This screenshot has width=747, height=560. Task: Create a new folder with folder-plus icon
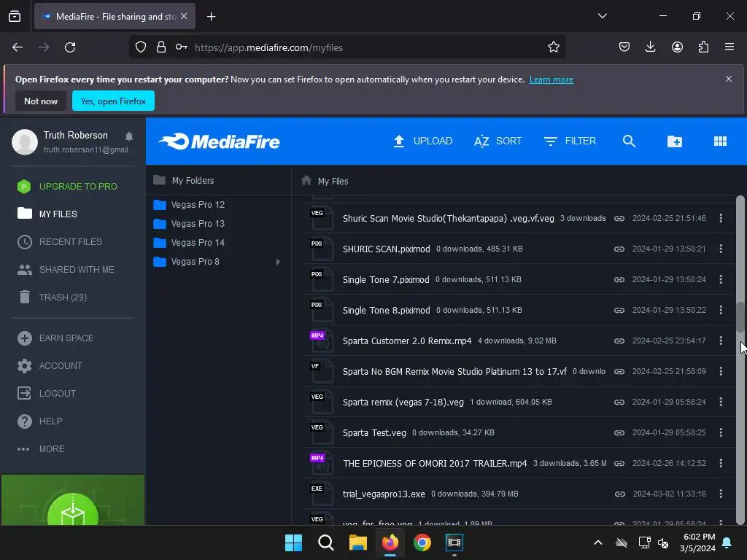click(674, 141)
